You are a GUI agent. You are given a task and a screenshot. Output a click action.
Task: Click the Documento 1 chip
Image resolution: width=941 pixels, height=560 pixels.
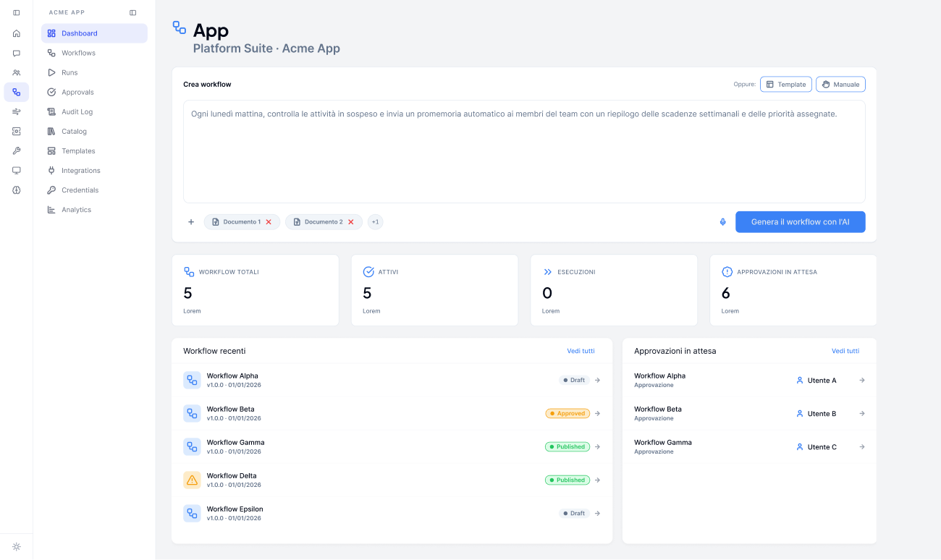tap(242, 222)
